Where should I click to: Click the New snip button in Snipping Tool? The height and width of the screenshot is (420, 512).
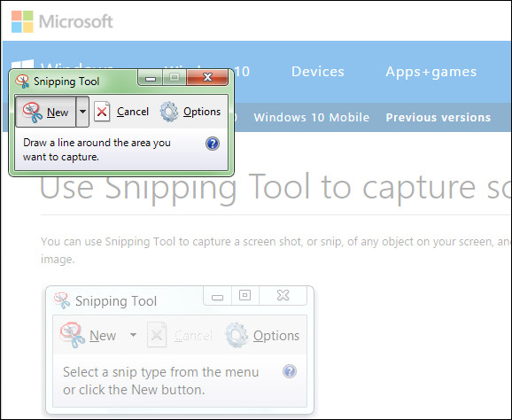point(46,112)
